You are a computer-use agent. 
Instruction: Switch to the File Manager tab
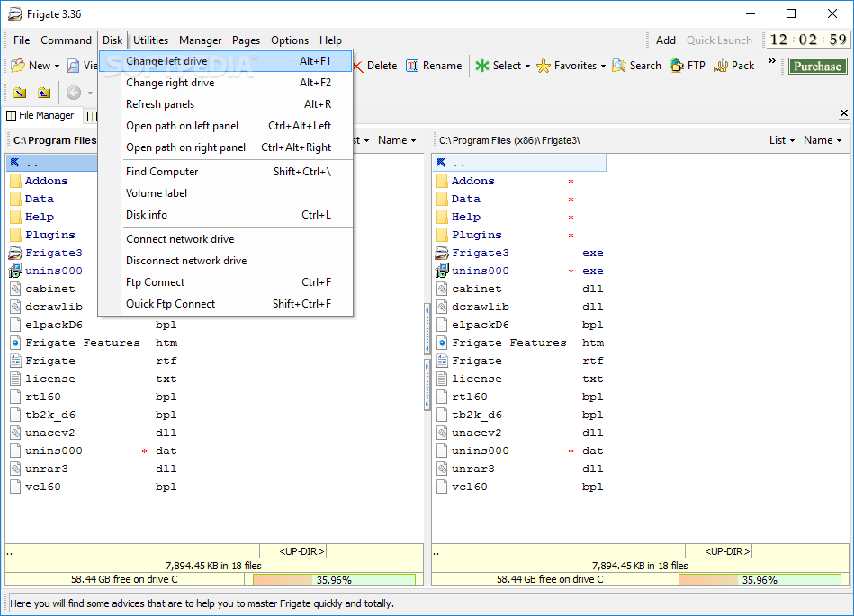pos(40,115)
